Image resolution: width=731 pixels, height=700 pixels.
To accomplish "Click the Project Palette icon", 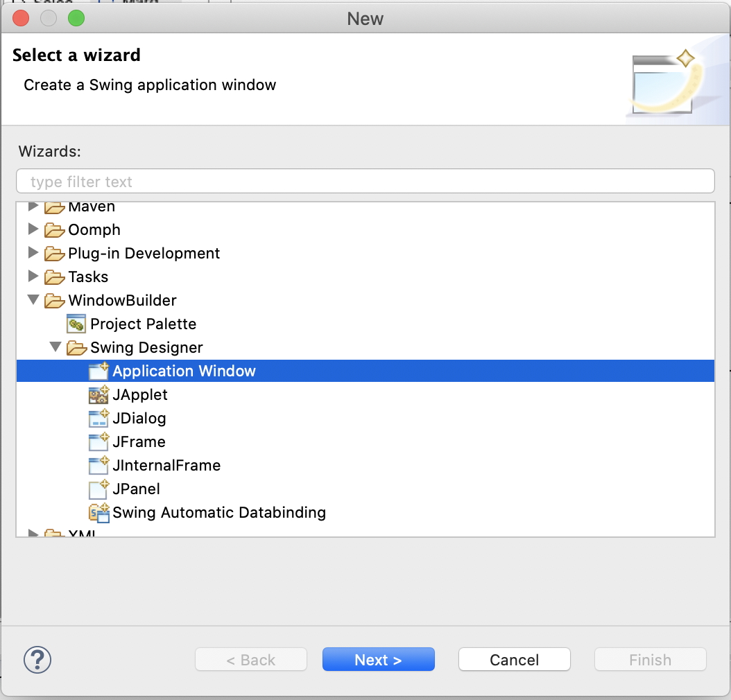I will coord(76,324).
